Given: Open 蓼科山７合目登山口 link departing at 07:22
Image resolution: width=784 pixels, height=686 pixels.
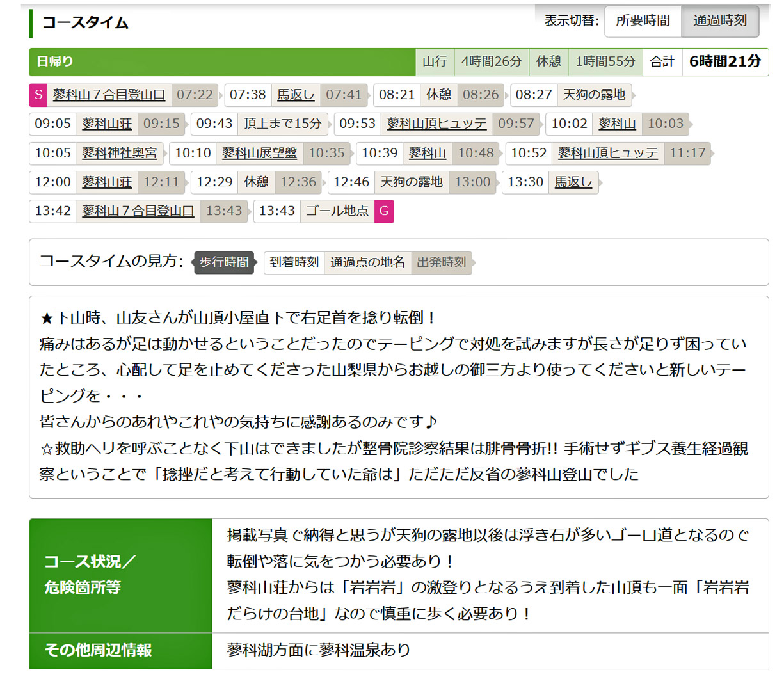Looking at the screenshot, I should pos(109,95).
